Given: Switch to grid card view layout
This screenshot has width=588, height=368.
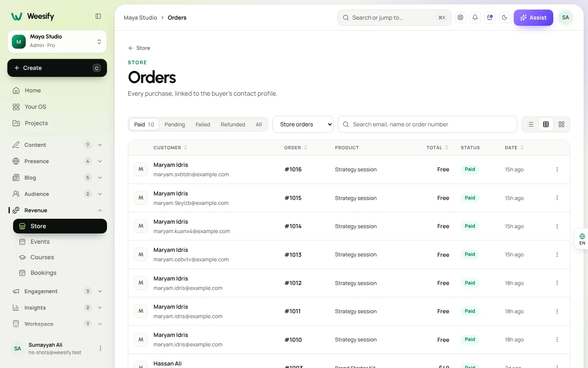Looking at the screenshot, I should pos(561,124).
